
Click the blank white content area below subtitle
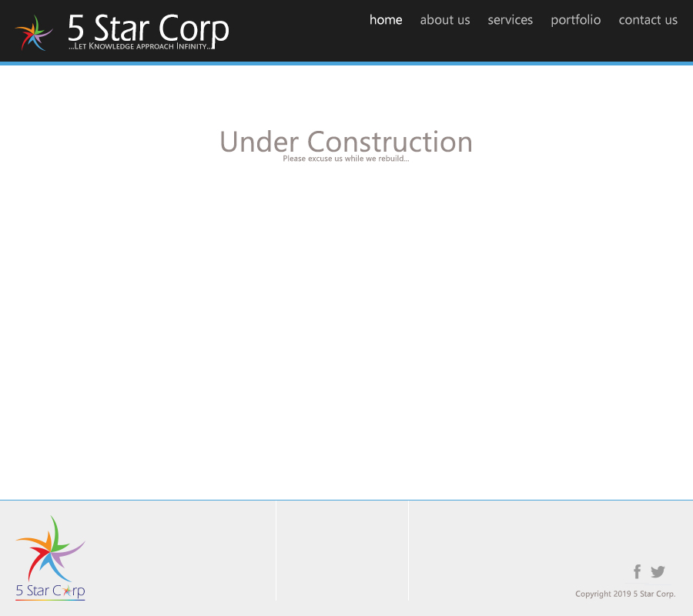tap(346, 331)
